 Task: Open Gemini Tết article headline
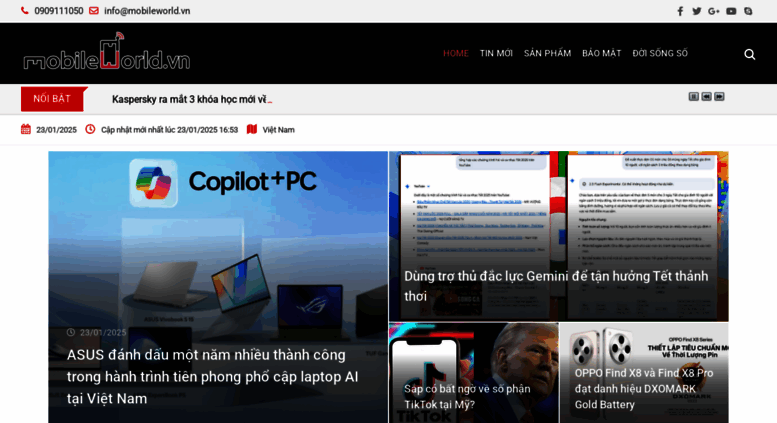556,286
